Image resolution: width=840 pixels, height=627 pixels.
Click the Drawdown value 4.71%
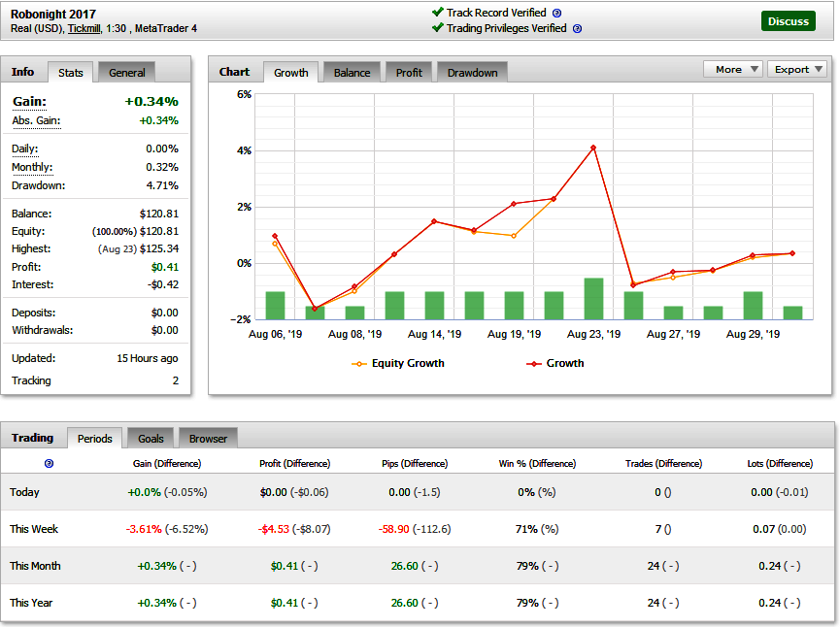[162, 185]
